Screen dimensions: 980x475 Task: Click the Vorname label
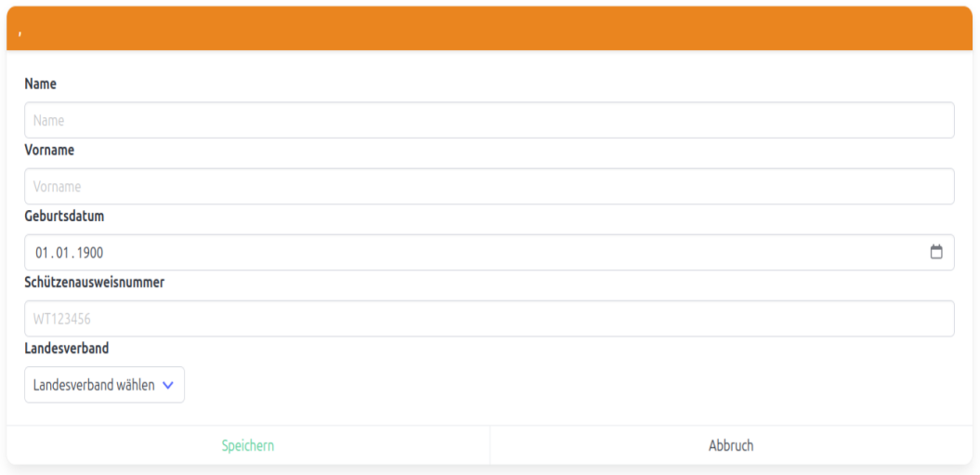pos(49,150)
